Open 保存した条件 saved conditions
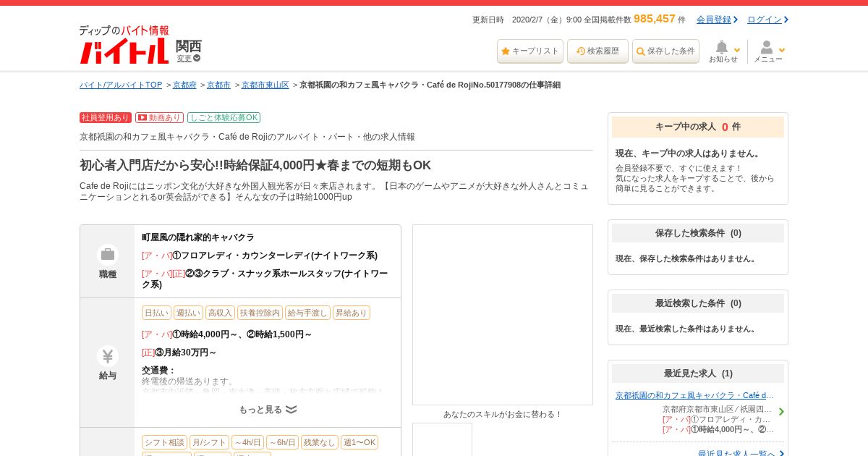The height and width of the screenshot is (456, 868). 665,51
